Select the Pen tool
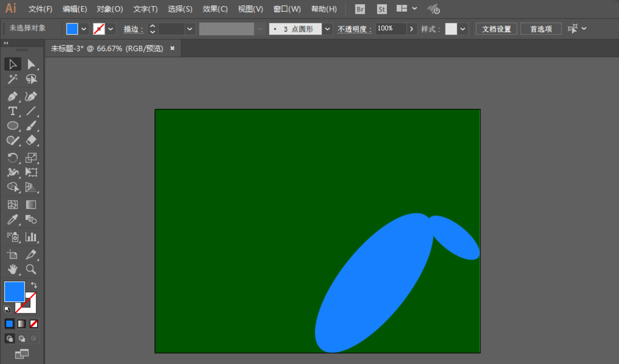This screenshot has width=619, height=364. [12, 96]
